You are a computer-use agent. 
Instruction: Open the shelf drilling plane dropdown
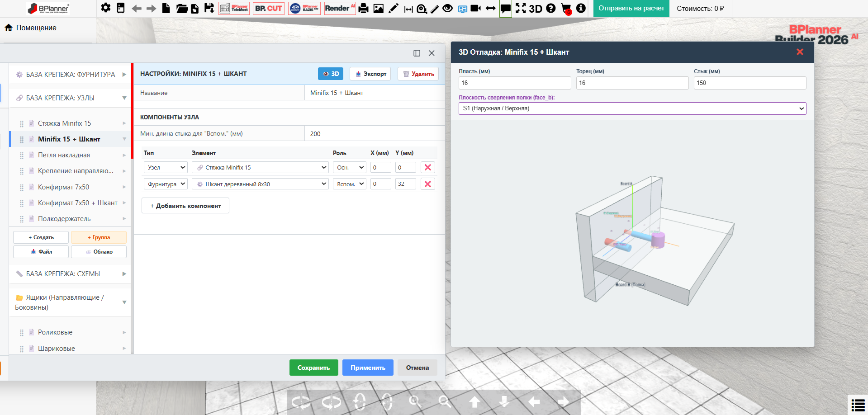point(632,108)
